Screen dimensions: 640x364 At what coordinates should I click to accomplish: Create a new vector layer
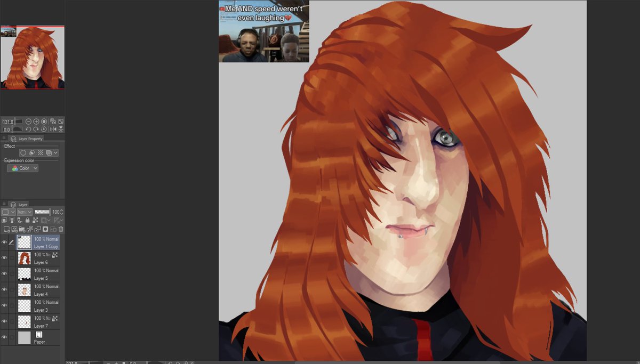[14, 229]
